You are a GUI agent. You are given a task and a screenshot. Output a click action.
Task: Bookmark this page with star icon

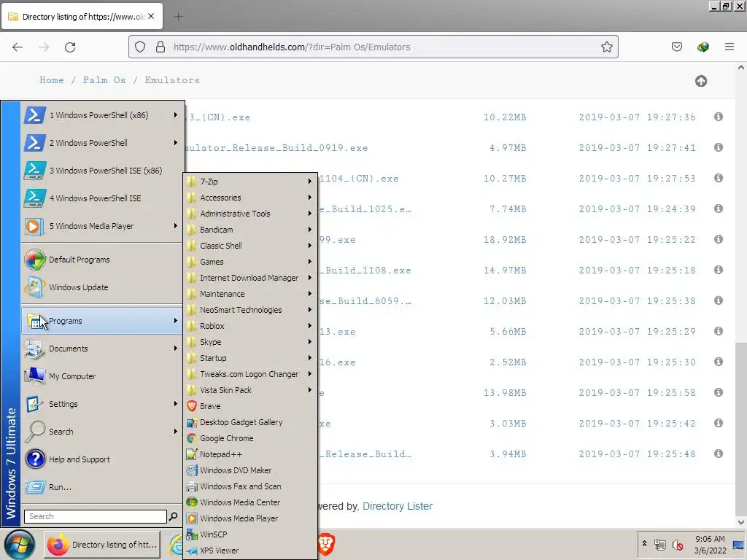[x=606, y=47]
